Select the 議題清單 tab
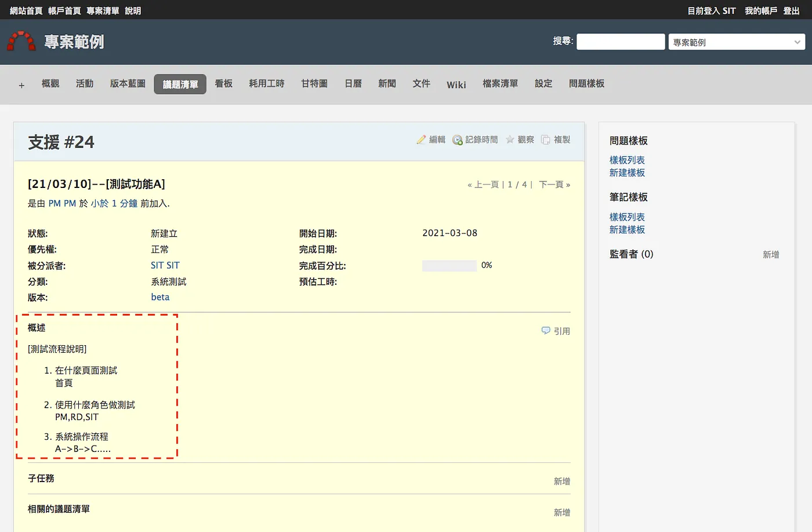The height and width of the screenshot is (532, 812). click(x=180, y=84)
